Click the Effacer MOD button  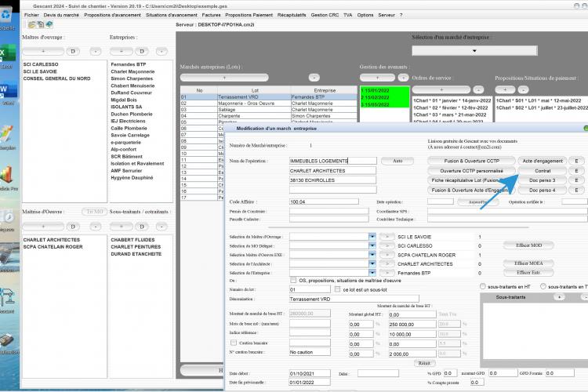coord(528,245)
